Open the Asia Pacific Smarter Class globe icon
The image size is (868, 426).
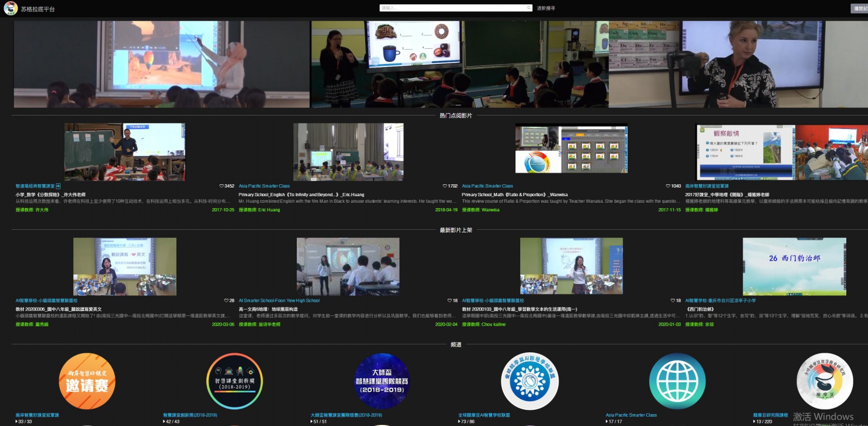point(677,381)
